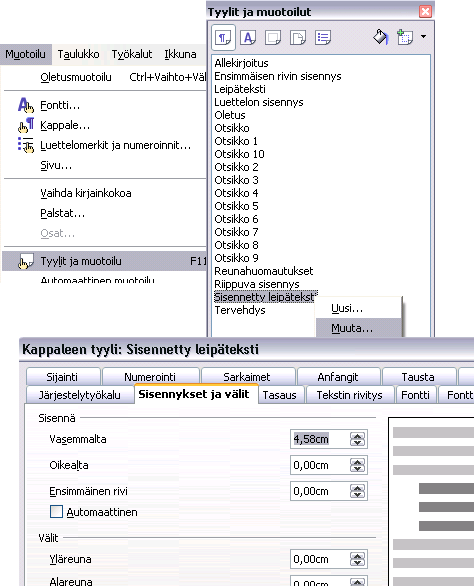Choose Sivu... menu entry
This screenshot has height=588, width=476.
(x=105, y=165)
